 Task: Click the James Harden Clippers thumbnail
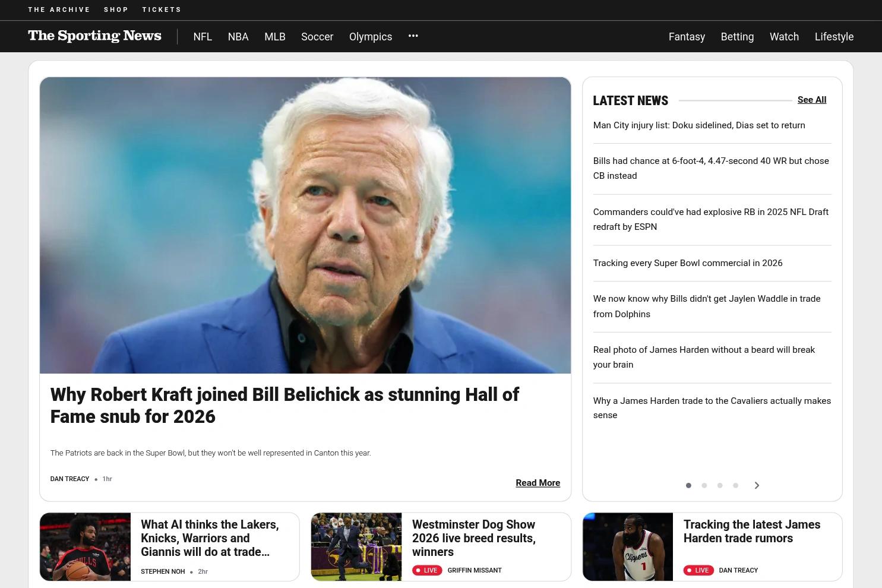[x=628, y=547]
